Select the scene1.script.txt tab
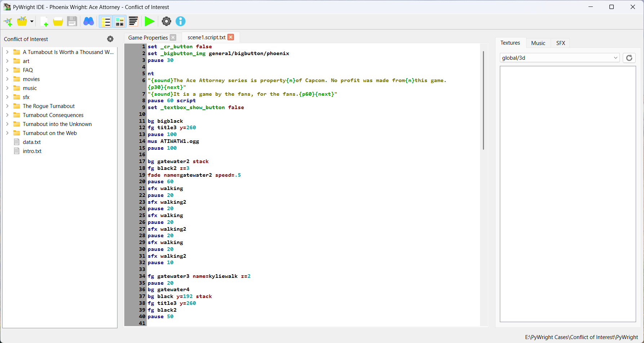 [x=206, y=37]
